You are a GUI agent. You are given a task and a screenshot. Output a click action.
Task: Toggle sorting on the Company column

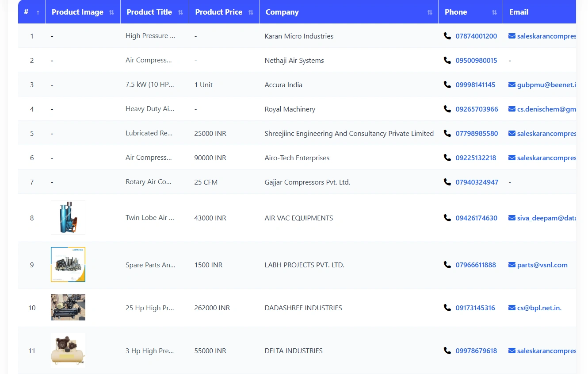(429, 12)
